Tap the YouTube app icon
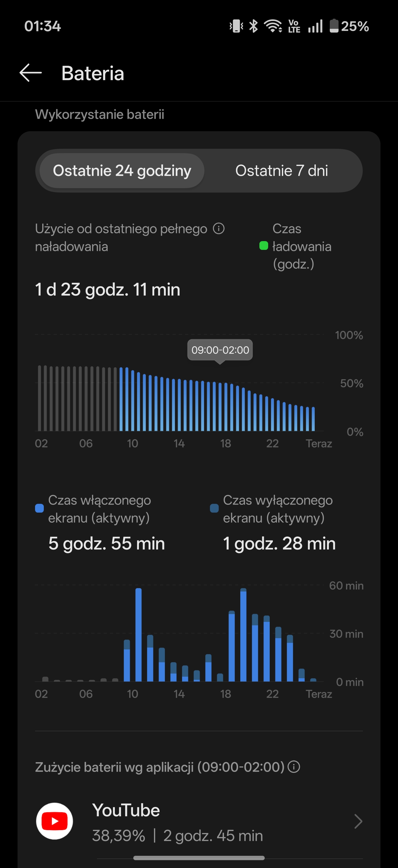 click(54, 821)
